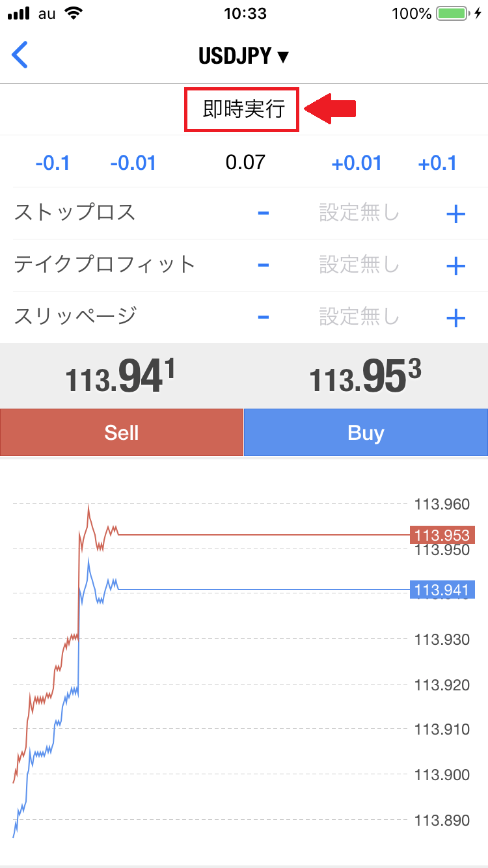Tap the 0.07 volume field

tap(245, 161)
